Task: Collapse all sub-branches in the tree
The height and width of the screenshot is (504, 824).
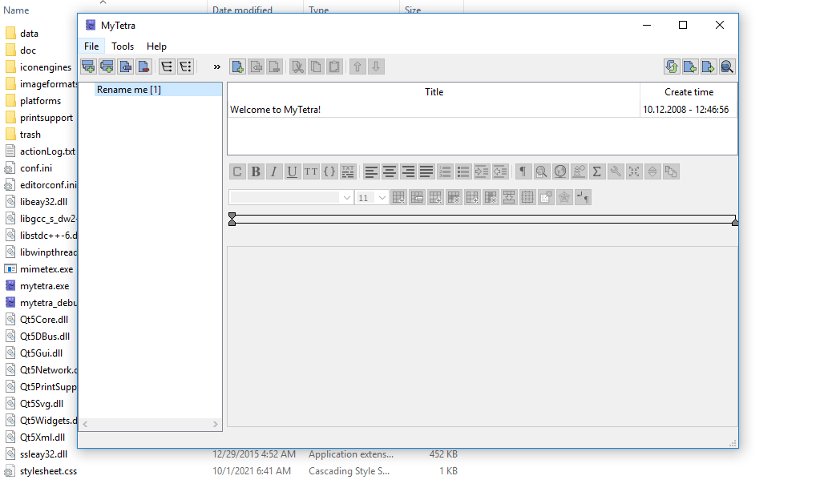Action: click(x=185, y=67)
